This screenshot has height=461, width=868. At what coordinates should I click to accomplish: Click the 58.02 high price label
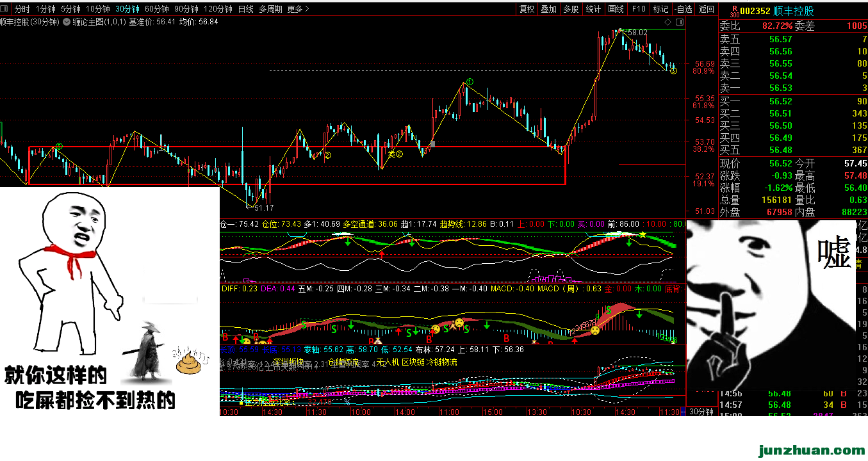[x=637, y=33]
